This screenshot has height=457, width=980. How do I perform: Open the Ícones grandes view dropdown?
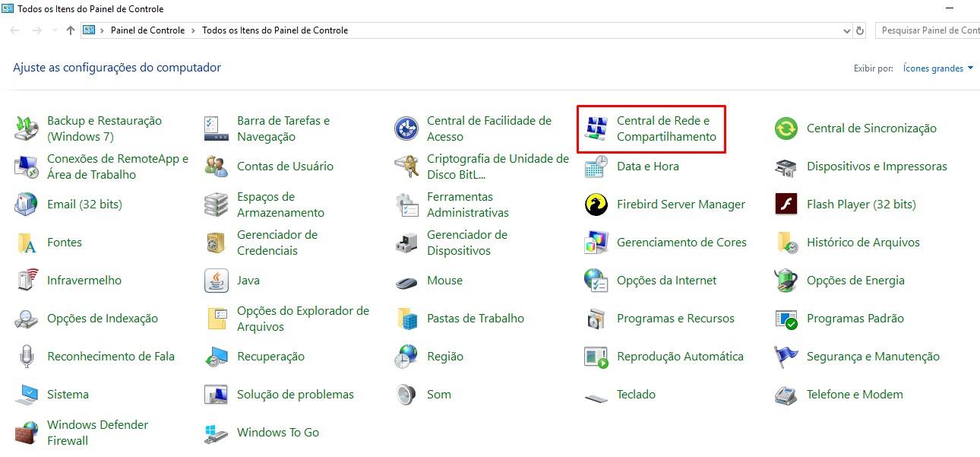(x=938, y=68)
